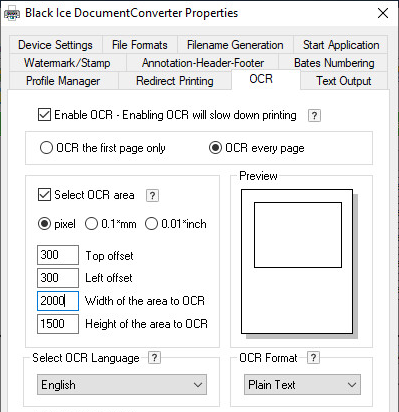Click the 'Width of the area to OCR' label
This screenshot has width=399, height=412.
145,301
